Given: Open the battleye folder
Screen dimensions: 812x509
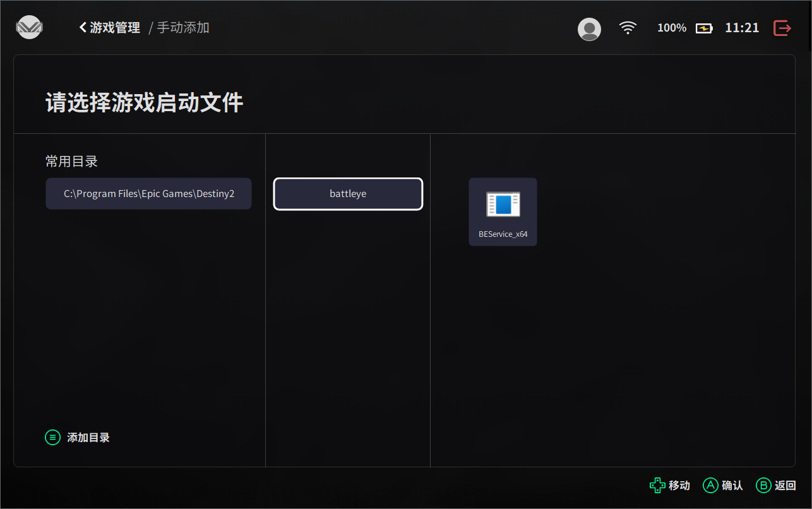Looking at the screenshot, I should (x=348, y=194).
